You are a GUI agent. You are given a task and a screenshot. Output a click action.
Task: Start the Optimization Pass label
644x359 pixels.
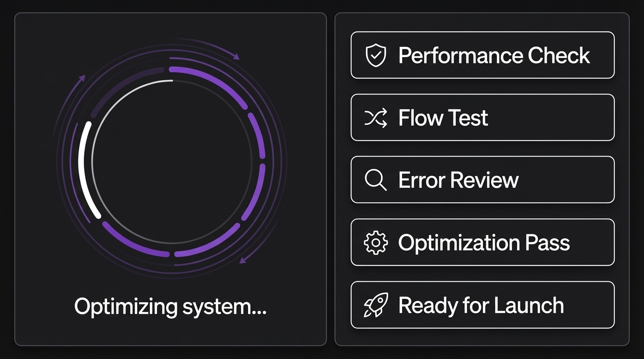484,243
